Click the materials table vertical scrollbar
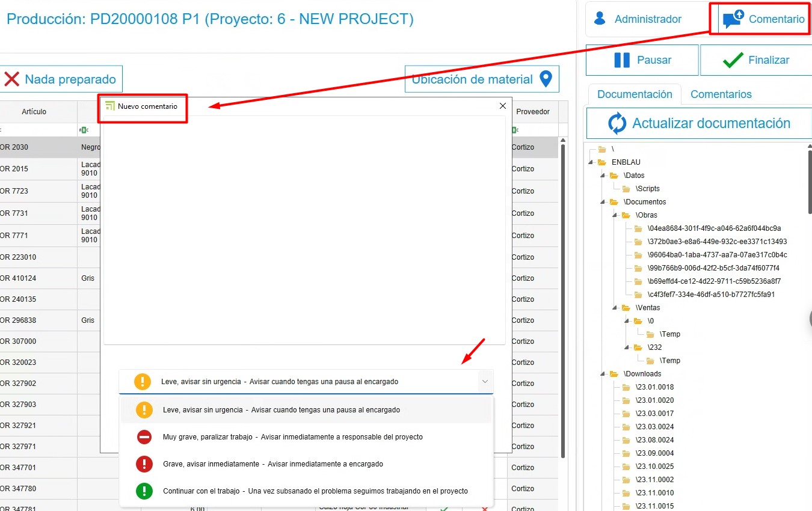Screen dimensions: 812x511 point(563,301)
